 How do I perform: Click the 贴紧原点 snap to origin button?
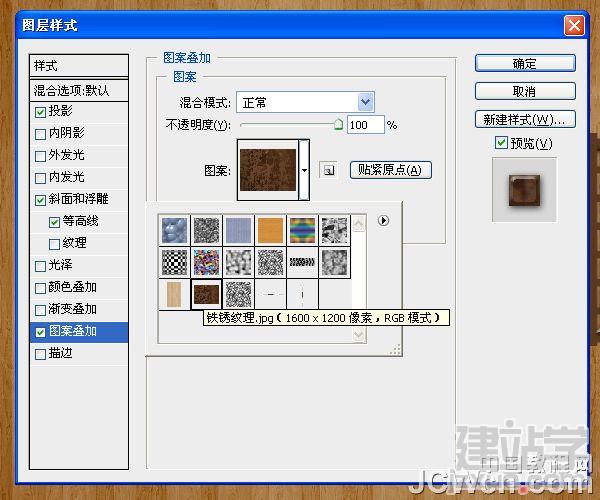391,170
